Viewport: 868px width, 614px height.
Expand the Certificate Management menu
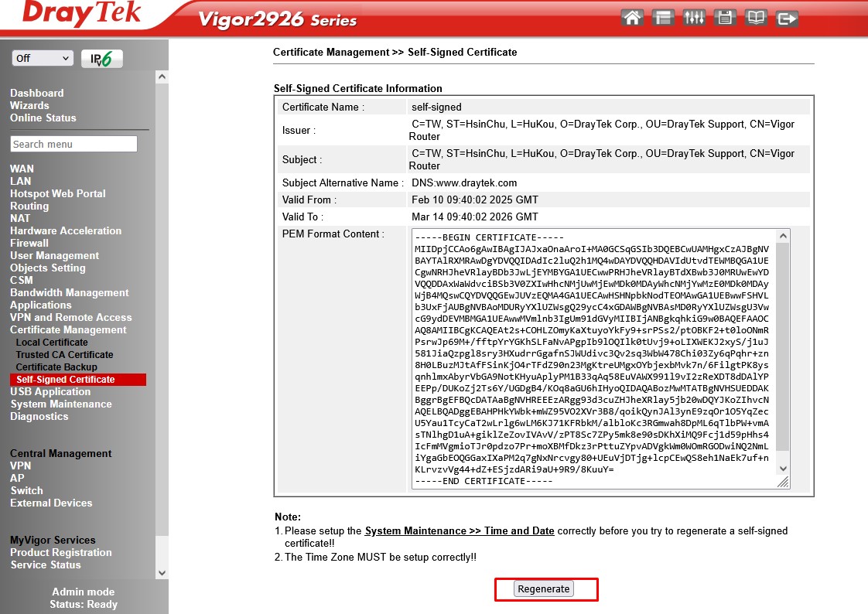point(68,329)
